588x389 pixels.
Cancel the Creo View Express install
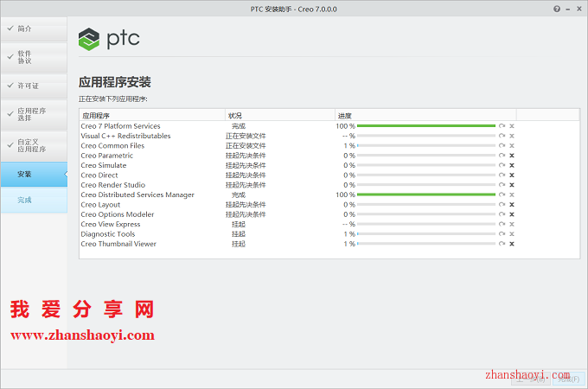(x=512, y=224)
